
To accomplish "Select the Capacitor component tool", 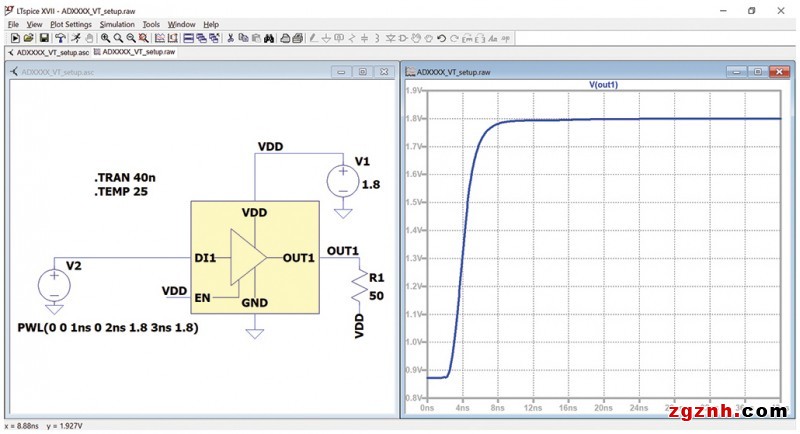I will (x=364, y=38).
